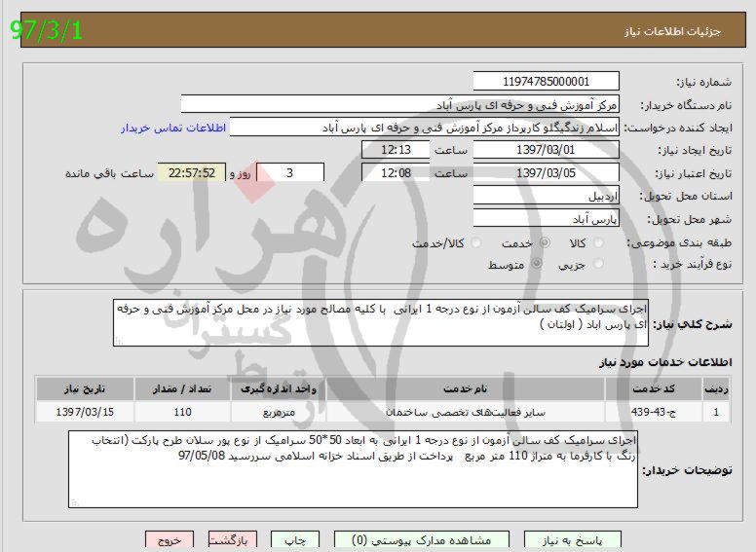Click creation date field 1397/03/01
The width and height of the screenshot is (756, 552).
click(x=546, y=150)
